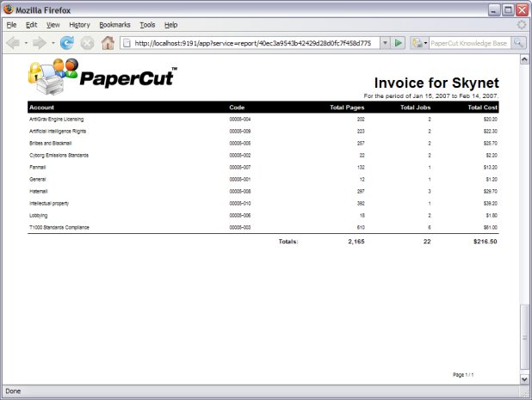Click the search magnifier icon
The height and width of the screenshot is (400, 532).
point(518,43)
